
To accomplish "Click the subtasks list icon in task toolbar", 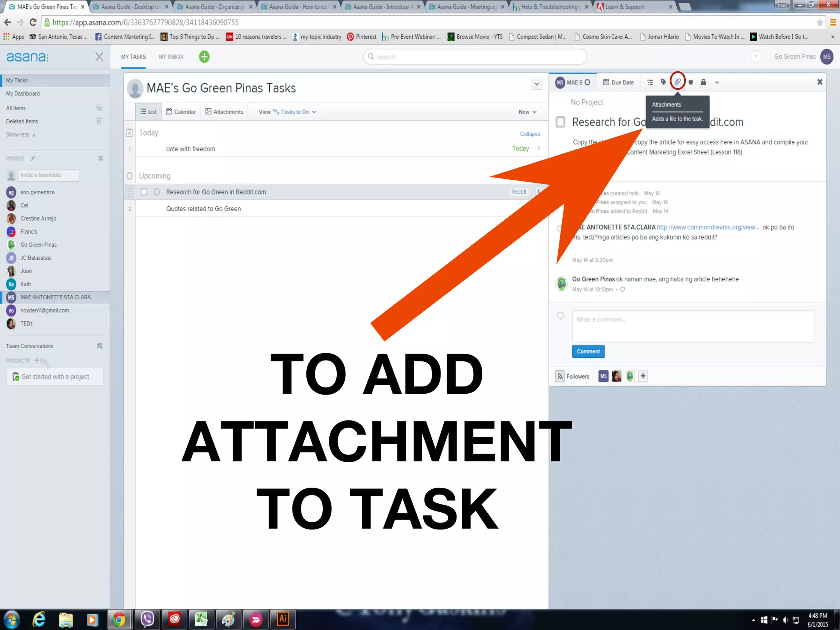I will click(x=650, y=82).
